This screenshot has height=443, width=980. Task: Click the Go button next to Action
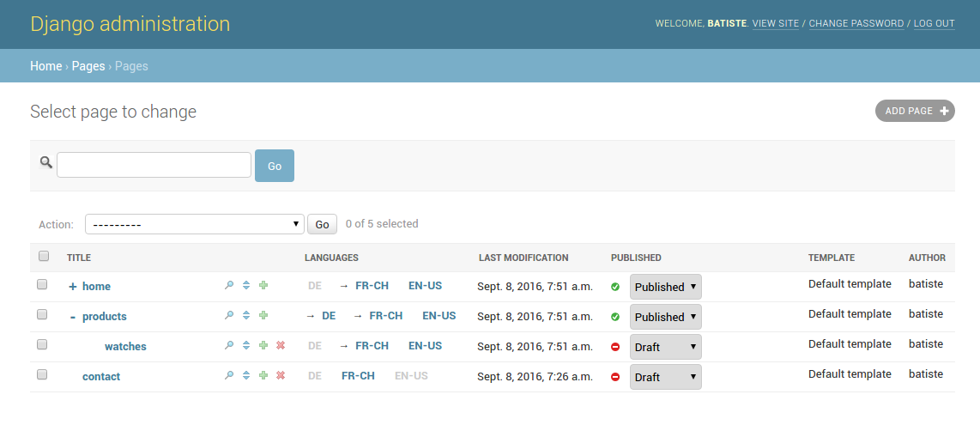[x=322, y=224]
